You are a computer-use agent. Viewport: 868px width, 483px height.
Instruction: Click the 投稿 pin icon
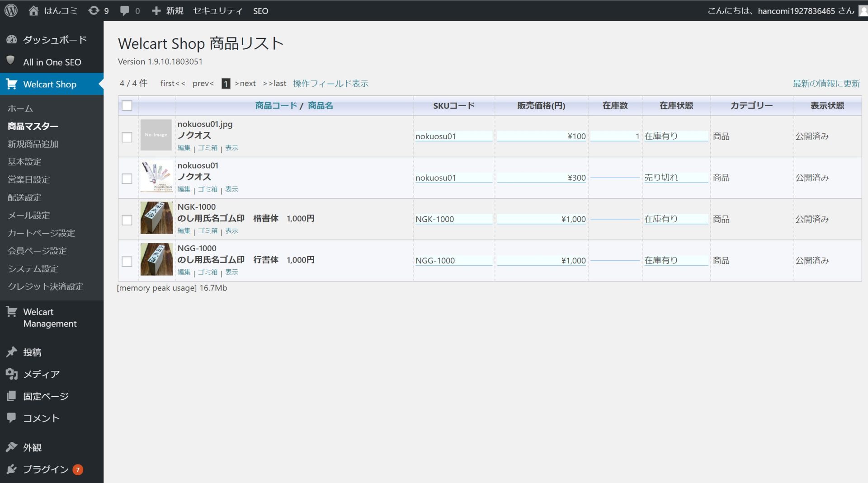pyautogui.click(x=12, y=352)
